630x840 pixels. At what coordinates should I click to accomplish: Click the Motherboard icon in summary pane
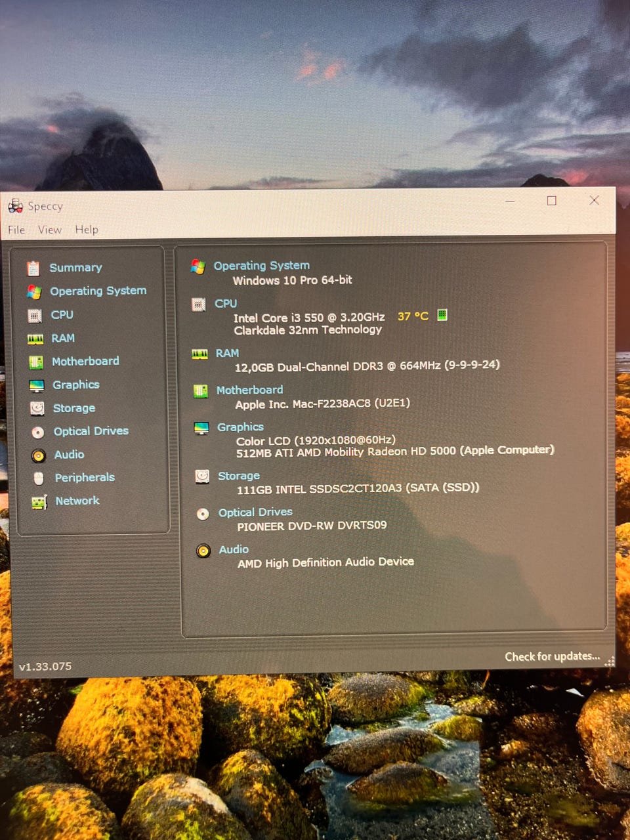[200, 390]
